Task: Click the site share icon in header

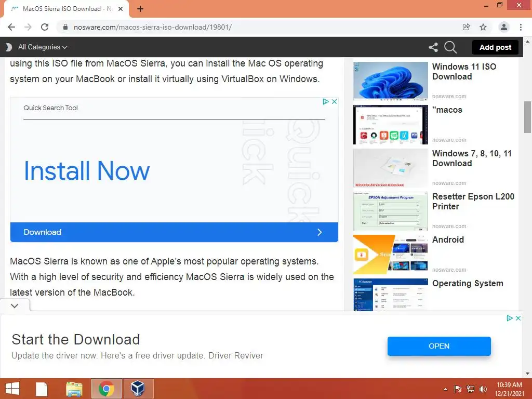Action: [x=433, y=47]
